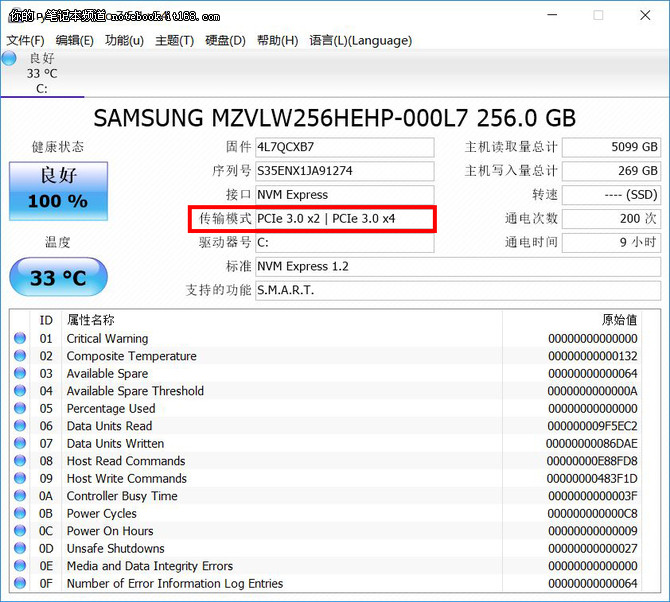This screenshot has width=670, height=602.
Task: Select the Available Spare Threshold attribute name
Action: coord(135,391)
